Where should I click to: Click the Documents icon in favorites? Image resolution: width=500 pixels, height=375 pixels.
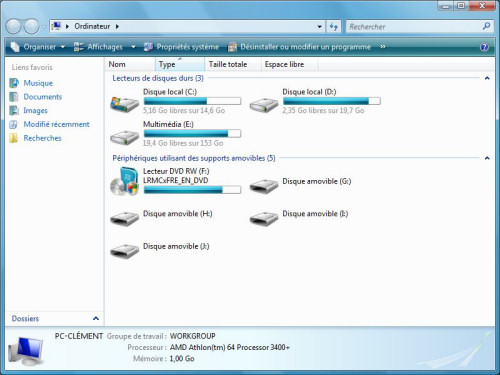tap(14, 97)
